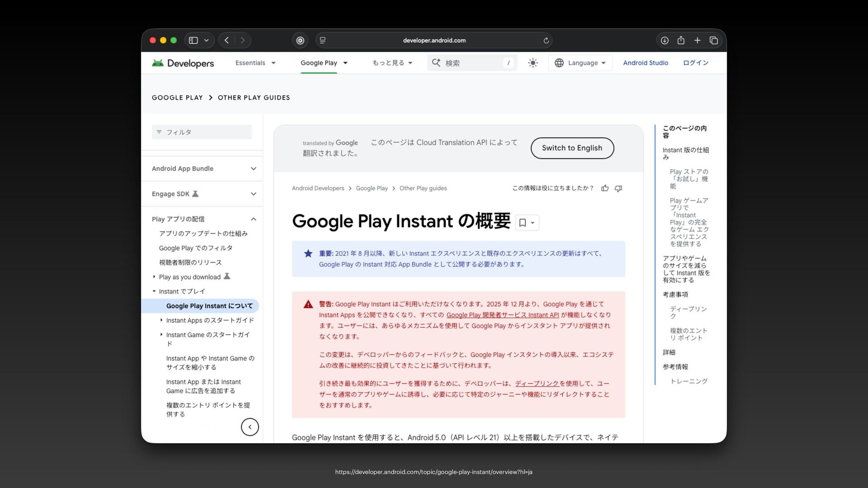Click OTHER PLAY GUIDES header breadcrumb
Viewport: 868px width, 488px height.
coord(254,98)
